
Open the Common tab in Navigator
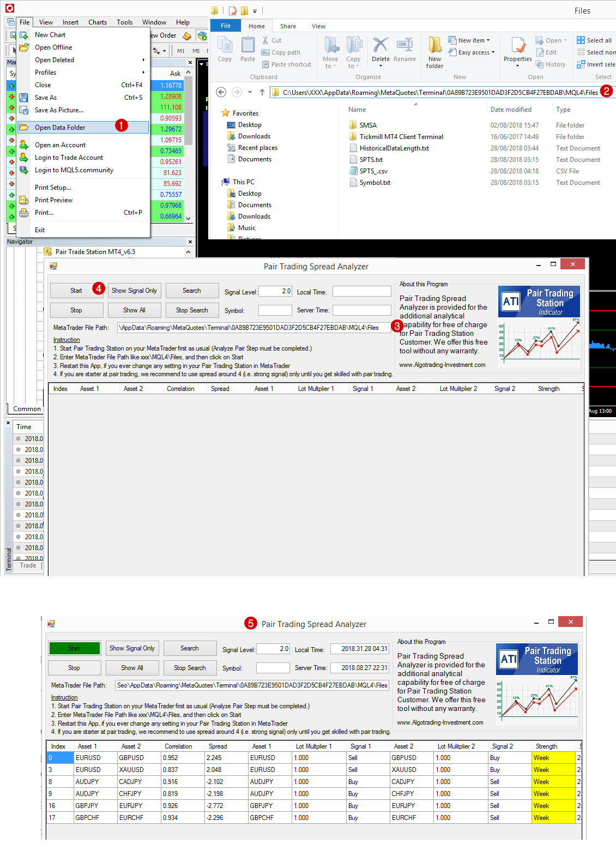tap(27, 409)
